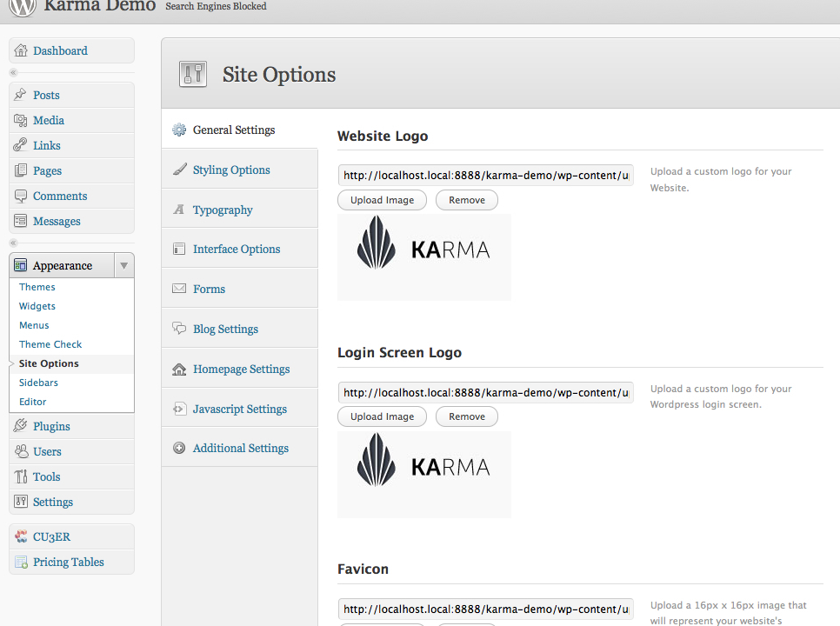Collapse menu separator below Dashboard

coord(13,72)
